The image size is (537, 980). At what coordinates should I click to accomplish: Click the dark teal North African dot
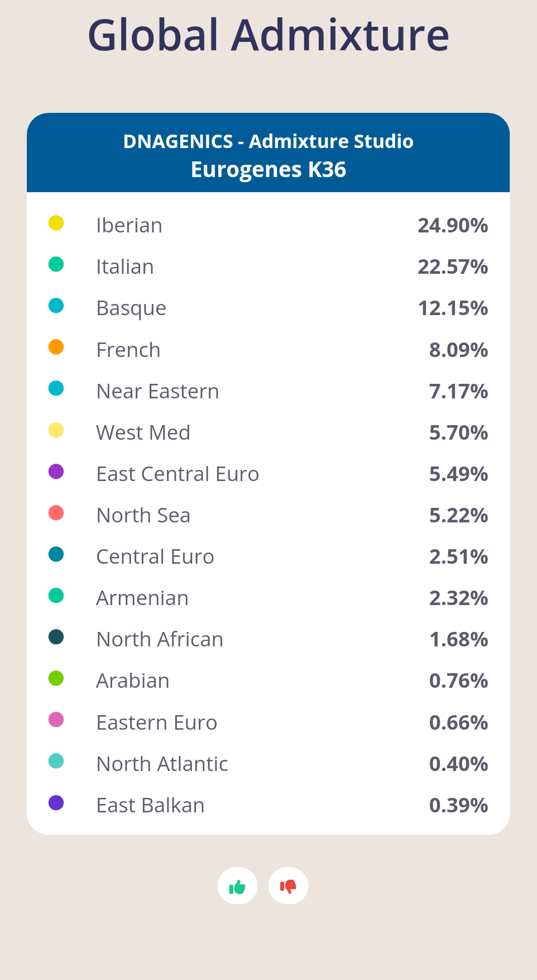tap(56, 637)
